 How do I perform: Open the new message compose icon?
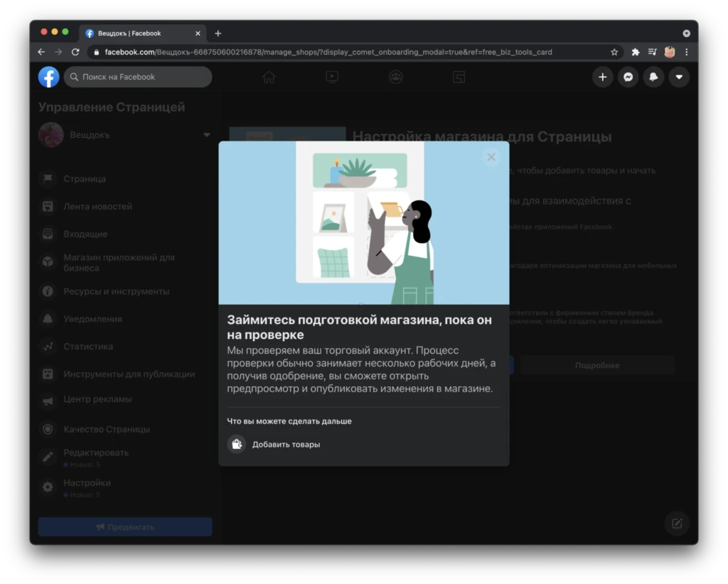[677, 524]
